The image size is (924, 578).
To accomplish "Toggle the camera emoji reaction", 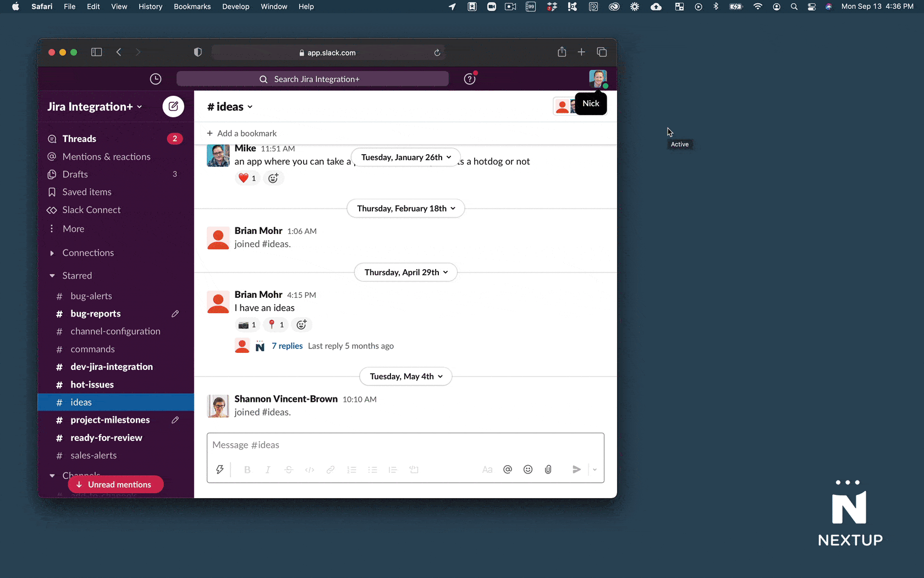I will tap(248, 325).
